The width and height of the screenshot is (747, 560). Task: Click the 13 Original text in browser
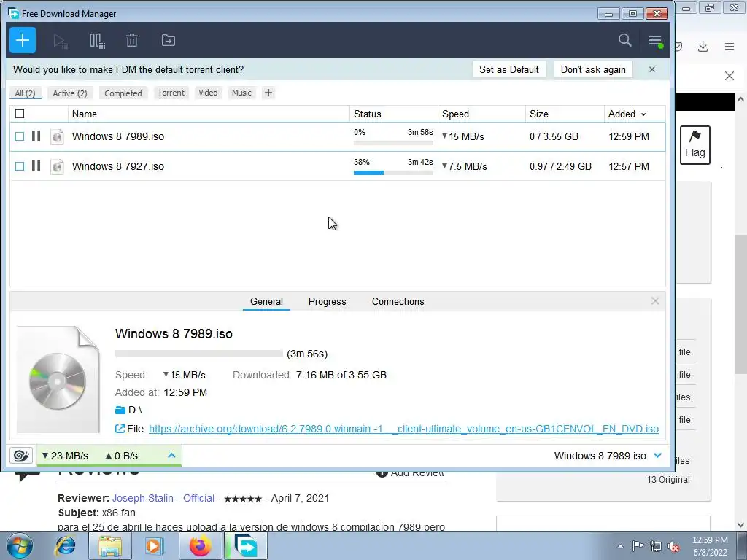[668, 480]
